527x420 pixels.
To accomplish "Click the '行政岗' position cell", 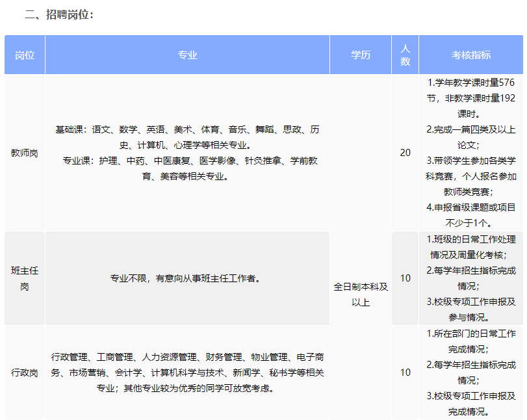I will click(25, 373).
